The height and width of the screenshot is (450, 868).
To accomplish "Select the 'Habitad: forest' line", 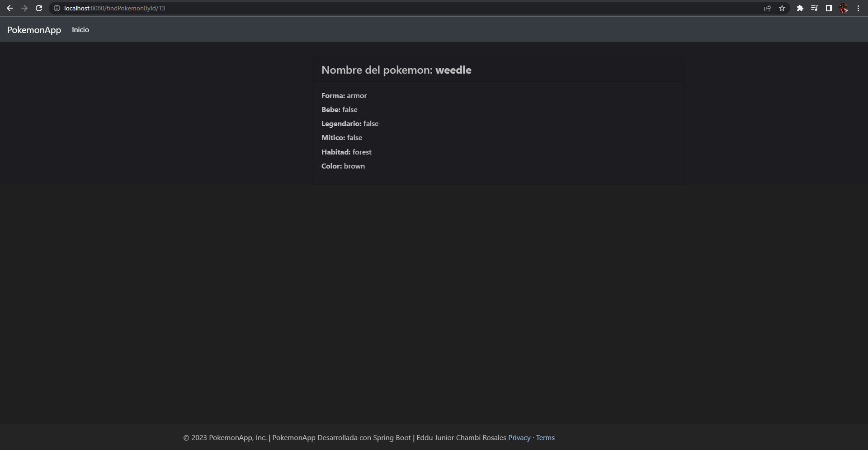I will (347, 152).
